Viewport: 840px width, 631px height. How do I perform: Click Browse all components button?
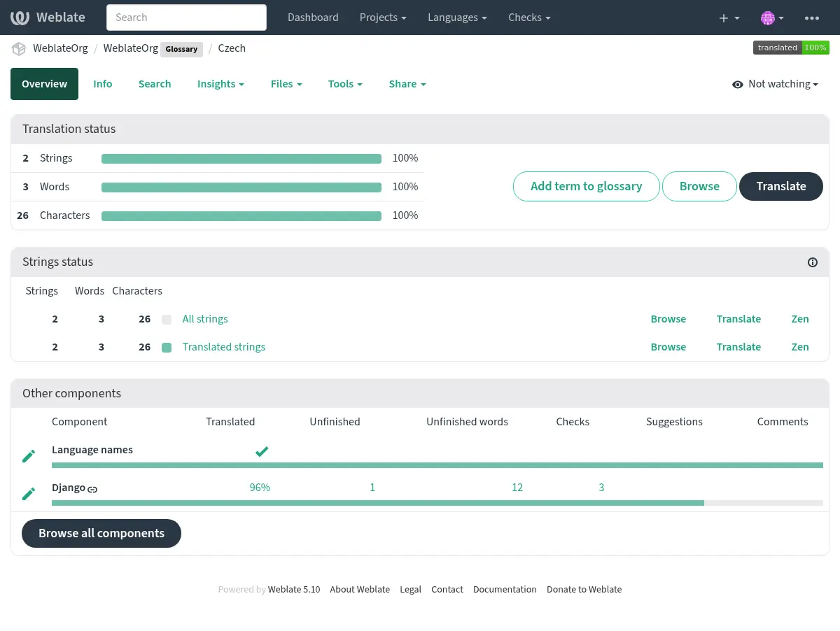101,534
